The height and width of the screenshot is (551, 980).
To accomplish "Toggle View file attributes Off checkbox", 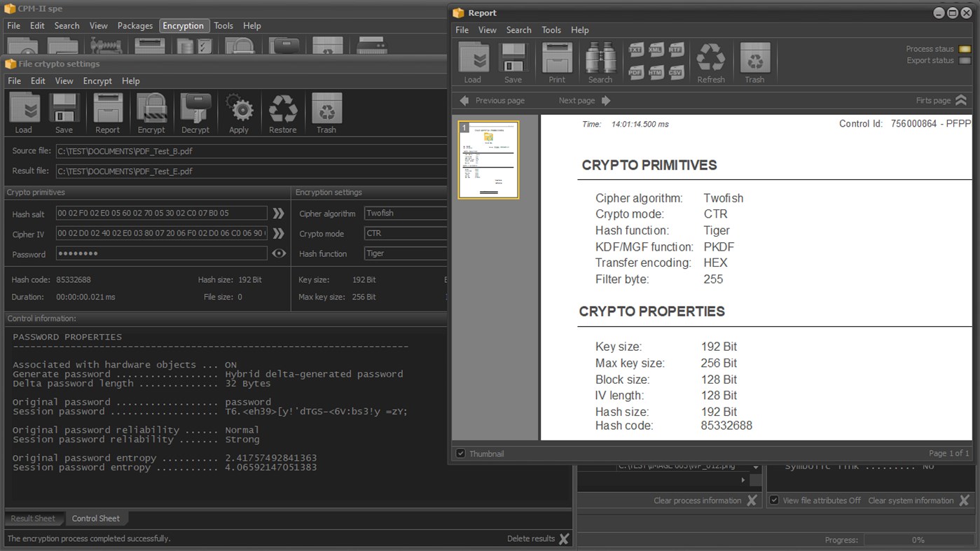I will [774, 501].
